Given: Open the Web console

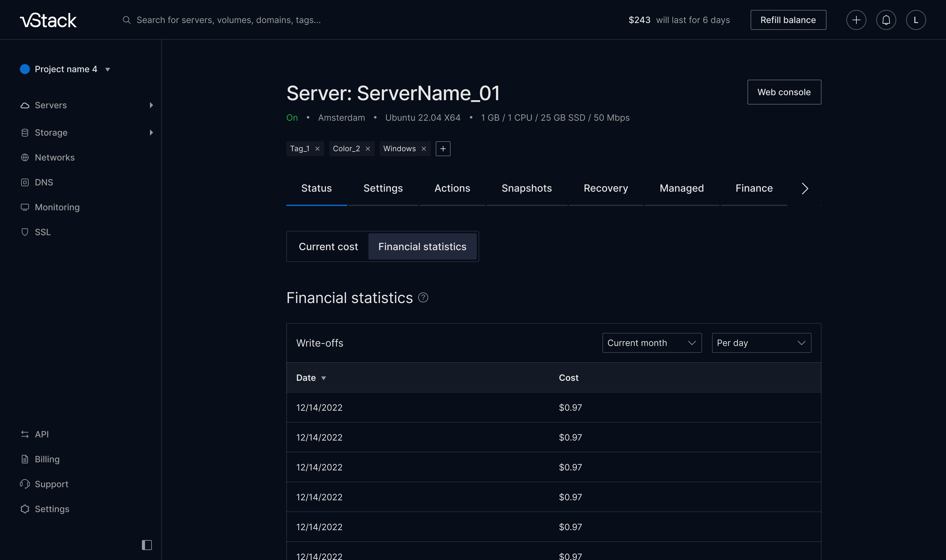Looking at the screenshot, I should 784,92.
